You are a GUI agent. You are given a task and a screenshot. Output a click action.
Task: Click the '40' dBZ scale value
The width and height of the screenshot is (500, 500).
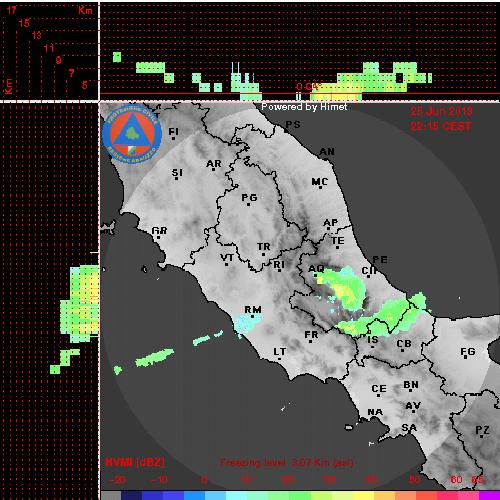(371, 480)
